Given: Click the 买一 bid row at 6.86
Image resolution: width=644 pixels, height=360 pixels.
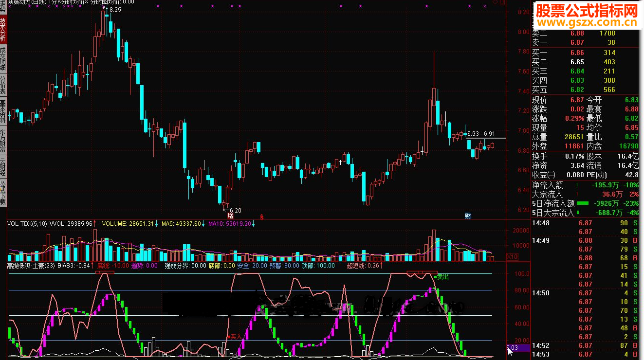Looking at the screenshot, I should 585,53.
